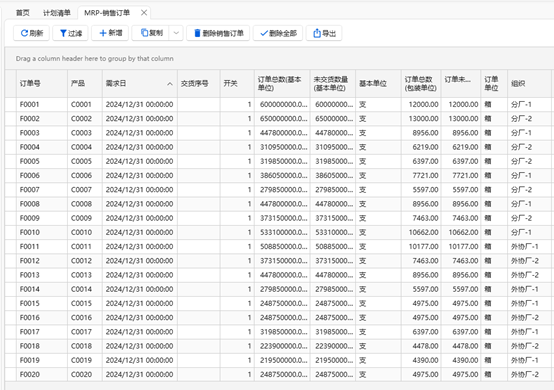Toggle sort arrow in 需求日 header

click(170, 84)
